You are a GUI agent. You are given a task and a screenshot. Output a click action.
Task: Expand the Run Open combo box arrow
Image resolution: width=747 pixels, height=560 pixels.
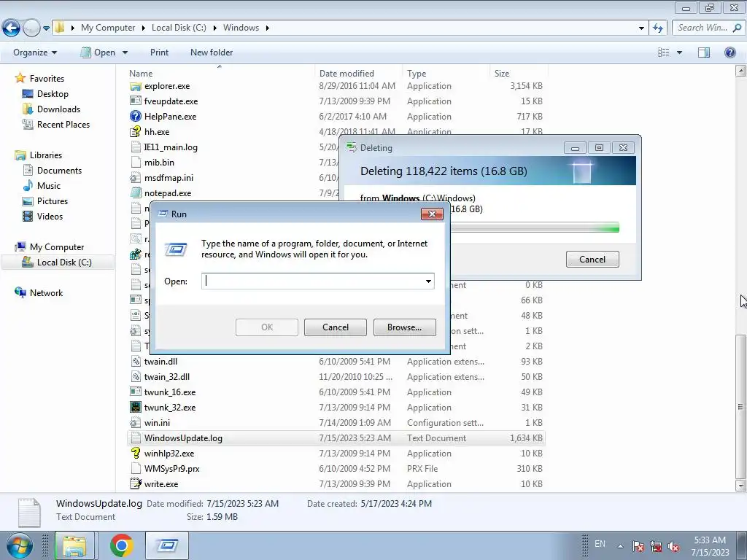429,281
